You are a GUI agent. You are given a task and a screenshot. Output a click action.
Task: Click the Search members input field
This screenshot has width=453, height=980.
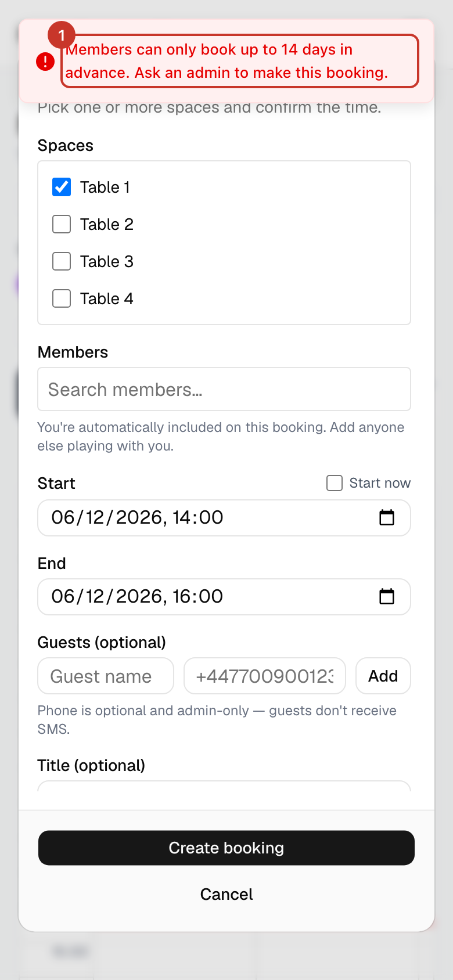224,389
